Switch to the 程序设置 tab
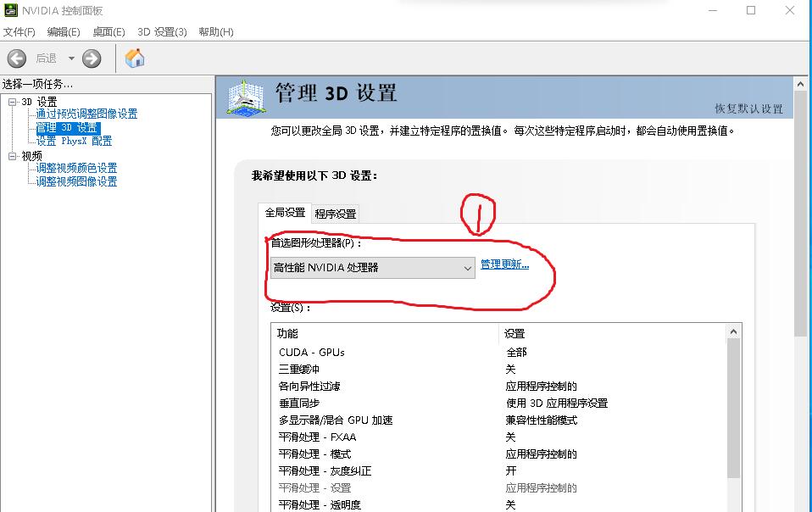Image resolution: width=812 pixels, height=512 pixels. [336, 214]
